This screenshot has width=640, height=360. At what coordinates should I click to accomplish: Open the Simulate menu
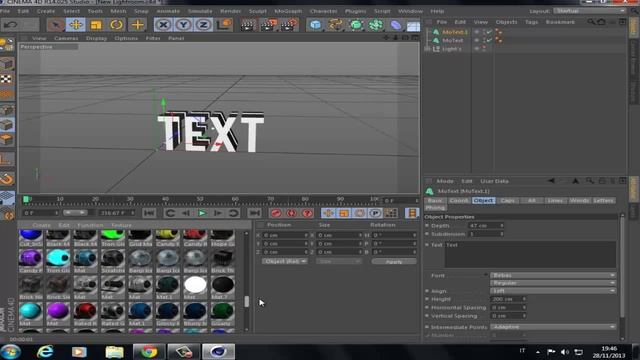click(200, 11)
